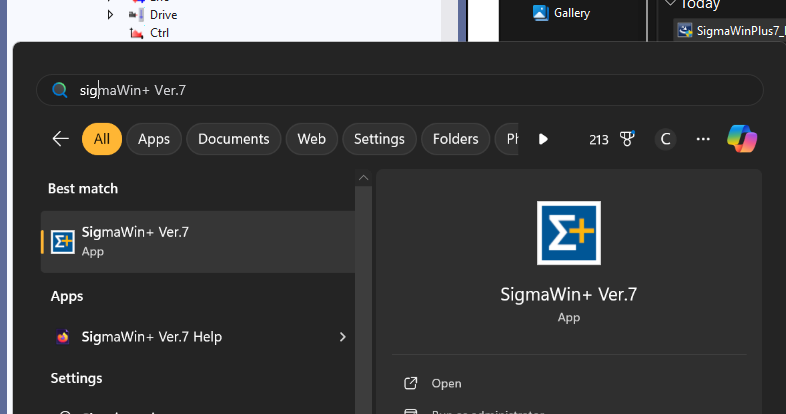The image size is (786, 414).
Task: Switch to the Settings filter
Action: (x=379, y=139)
